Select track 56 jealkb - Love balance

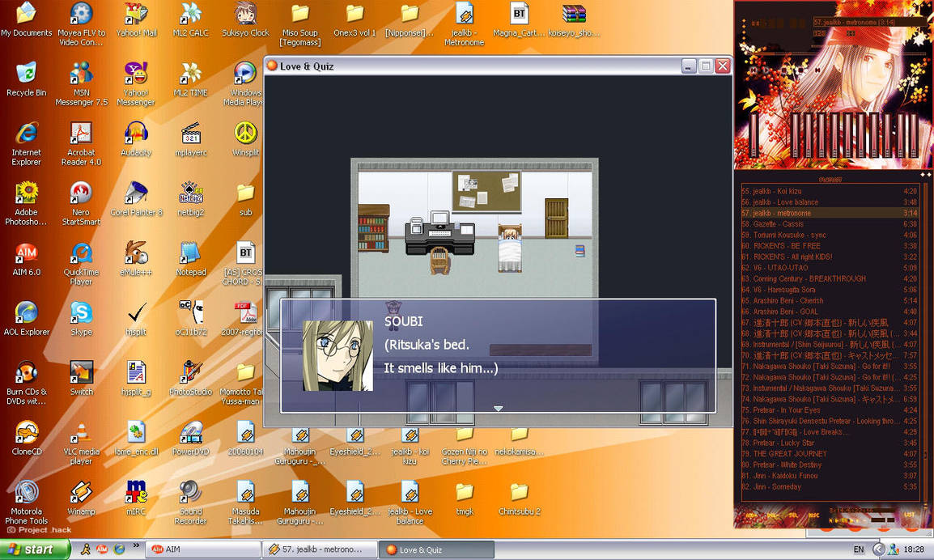pos(829,202)
